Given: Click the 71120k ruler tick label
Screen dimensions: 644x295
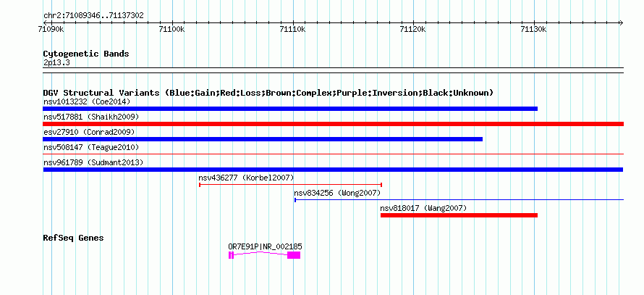Looking at the screenshot, I should point(413,29).
